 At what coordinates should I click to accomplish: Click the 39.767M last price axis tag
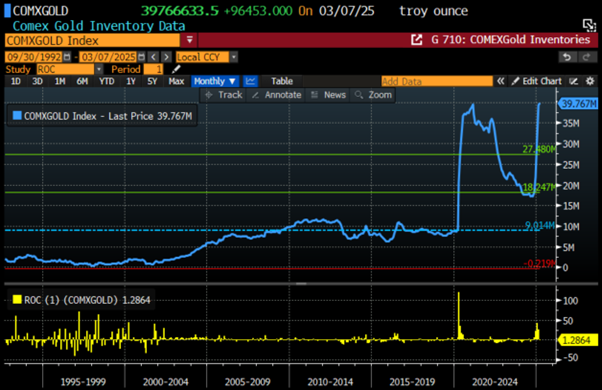point(578,104)
